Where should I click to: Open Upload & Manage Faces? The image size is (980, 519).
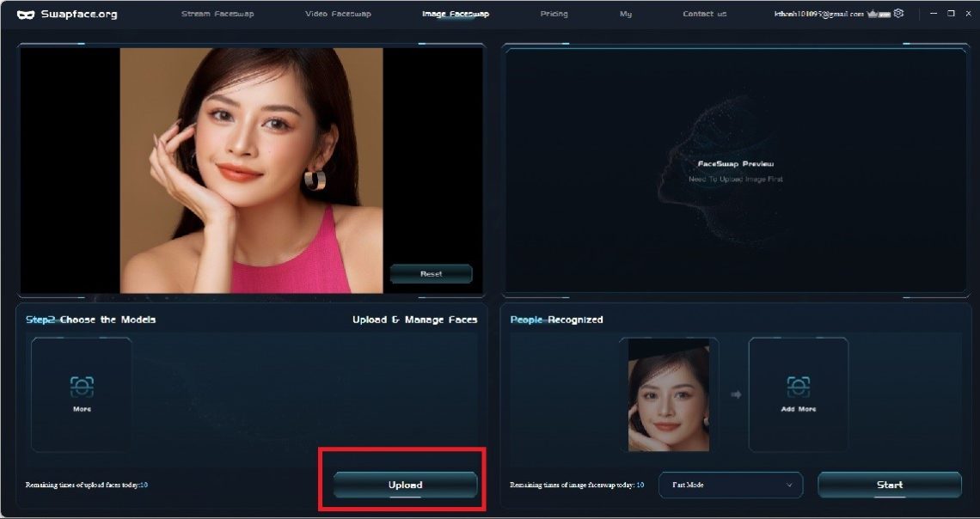(x=415, y=319)
